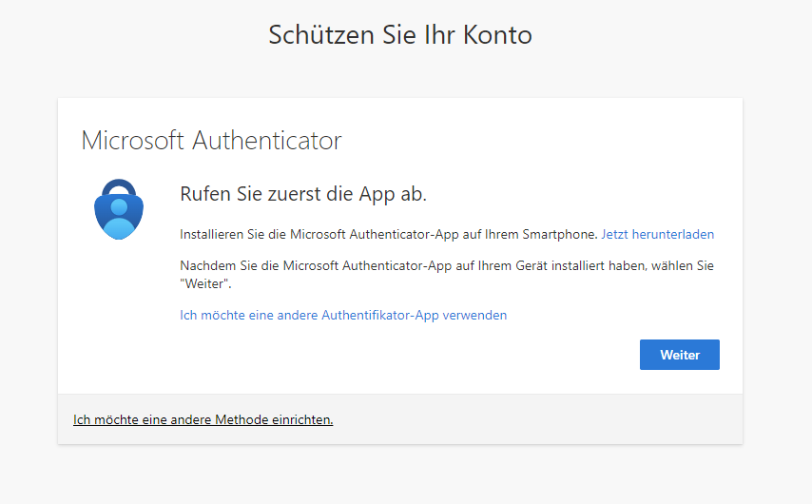Choose 'Ich möchte eine andere Authentifikator-App verwenden'
Screen dimensions: 812x504
click(343, 315)
